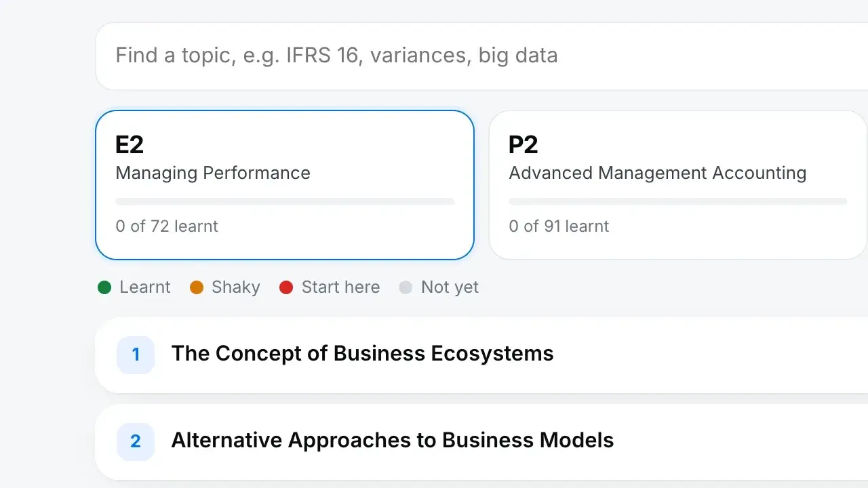The image size is (868, 488).
Task: Click the P2 progress bar
Action: click(x=678, y=201)
